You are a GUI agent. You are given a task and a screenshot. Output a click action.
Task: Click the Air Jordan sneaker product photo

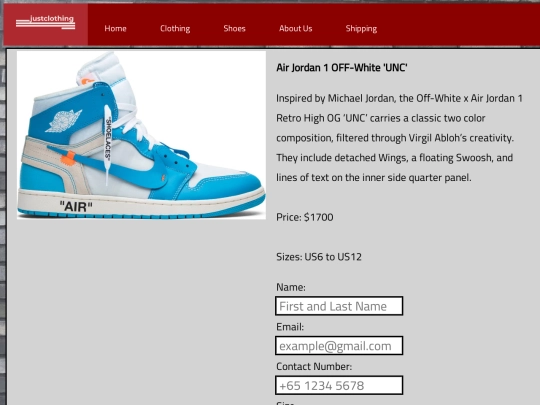click(142, 135)
